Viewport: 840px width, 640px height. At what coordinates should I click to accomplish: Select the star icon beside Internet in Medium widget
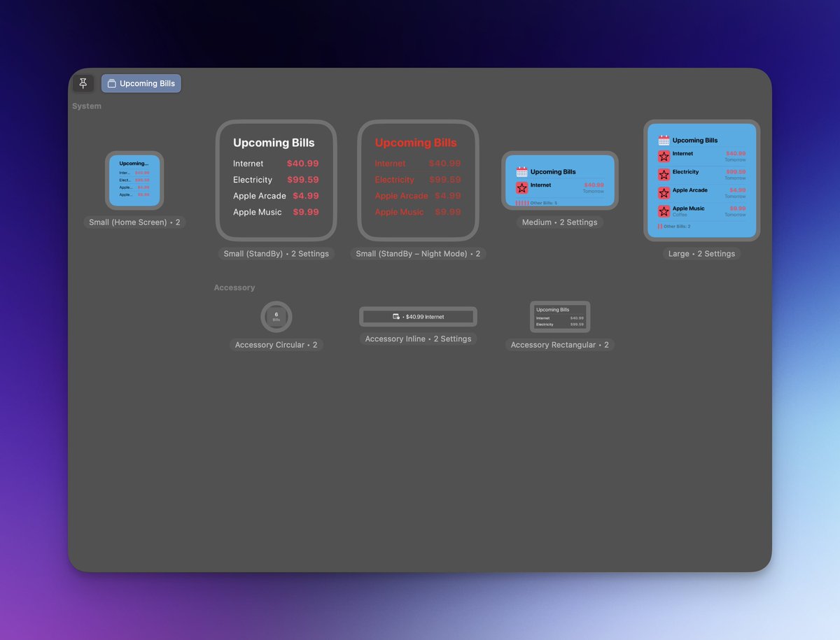point(521,187)
